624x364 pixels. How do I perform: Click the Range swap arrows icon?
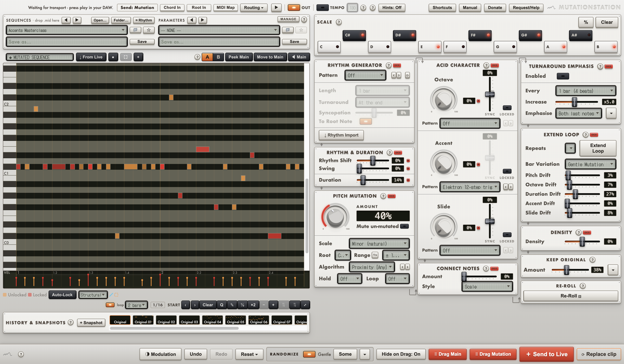coord(375,255)
